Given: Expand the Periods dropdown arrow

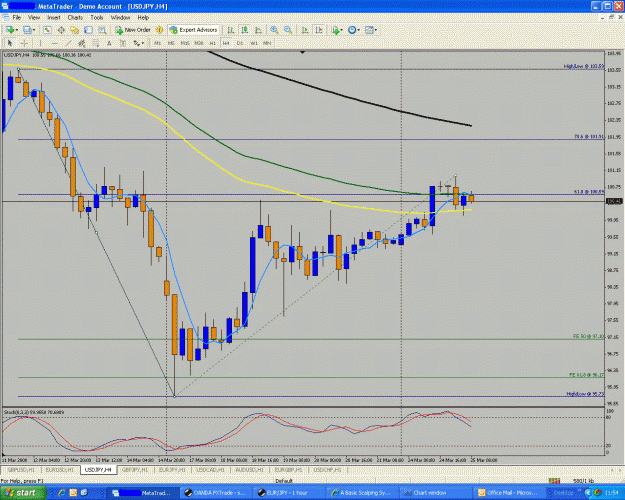Looking at the screenshot, I should 358,30.
